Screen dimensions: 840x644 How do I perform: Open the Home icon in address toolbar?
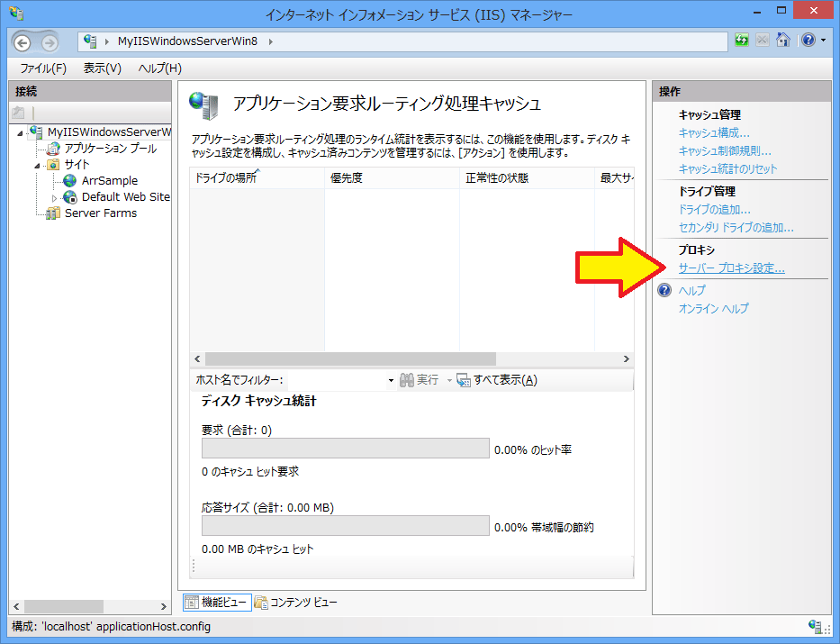click(x=783, y=41)
